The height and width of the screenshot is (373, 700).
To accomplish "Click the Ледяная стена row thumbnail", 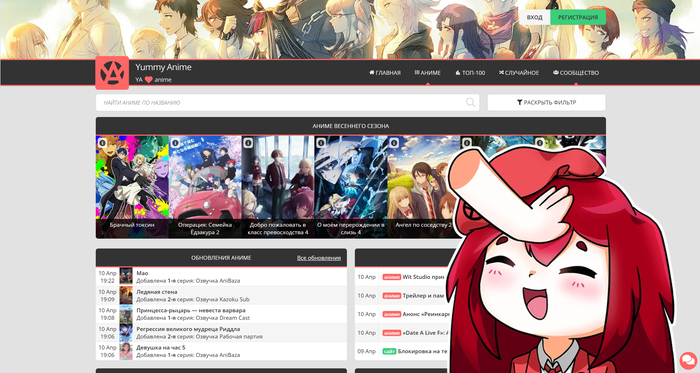I will tap(126, 295).
